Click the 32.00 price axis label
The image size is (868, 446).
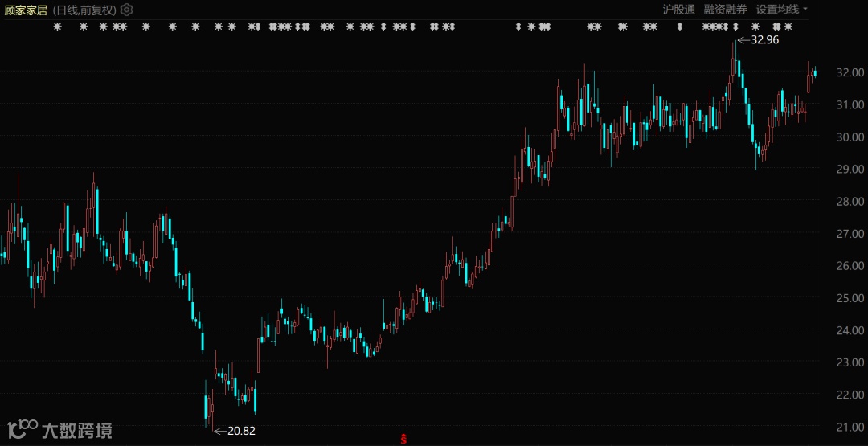850,72
